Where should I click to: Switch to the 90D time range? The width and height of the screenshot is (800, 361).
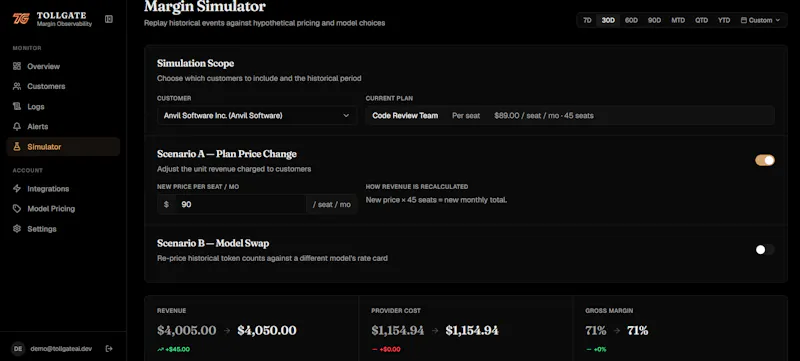654,20
